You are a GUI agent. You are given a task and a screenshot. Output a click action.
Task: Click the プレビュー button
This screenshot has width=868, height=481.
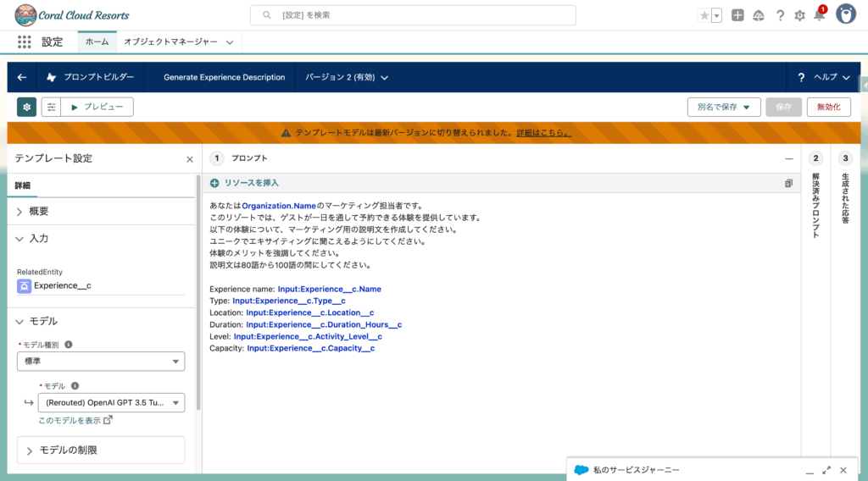(97, 107)
